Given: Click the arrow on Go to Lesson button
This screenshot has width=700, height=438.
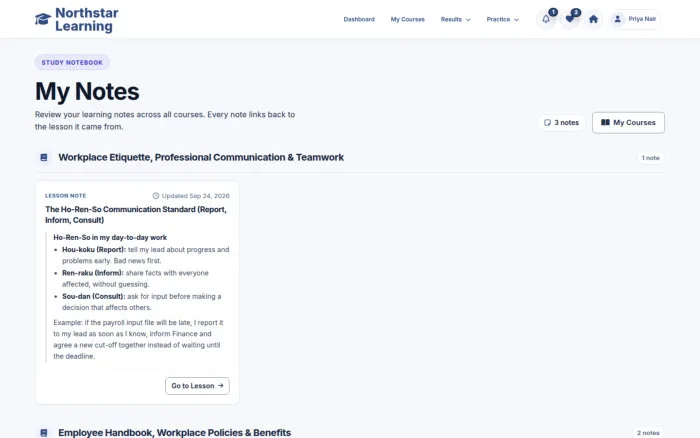Looking at the screenshot, I should [221, 385].
